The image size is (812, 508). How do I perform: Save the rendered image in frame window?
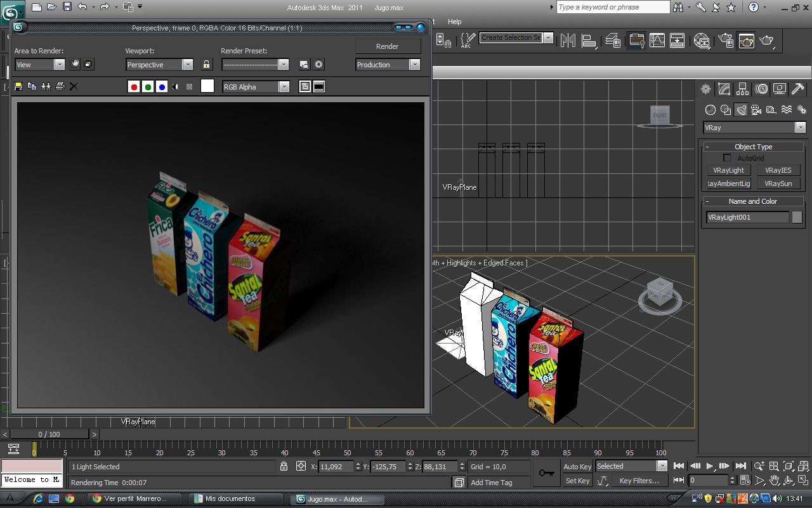pos(18,86)
